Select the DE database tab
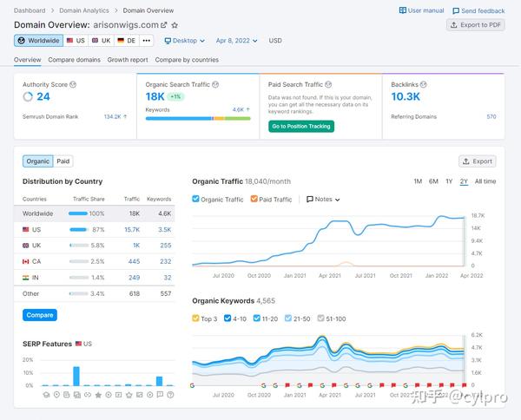The height and width of the screenshot is (420, 521). [127, 41]
